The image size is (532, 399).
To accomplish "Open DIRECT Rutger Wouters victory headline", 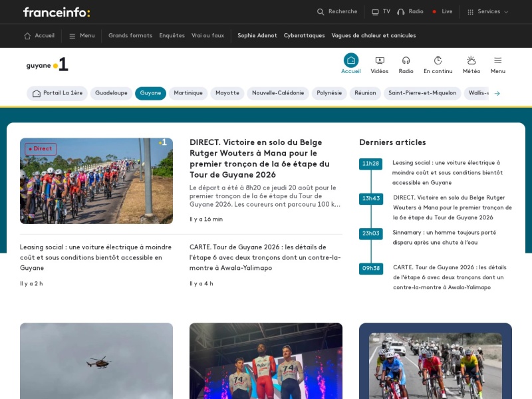I will (x=259, y=158).
